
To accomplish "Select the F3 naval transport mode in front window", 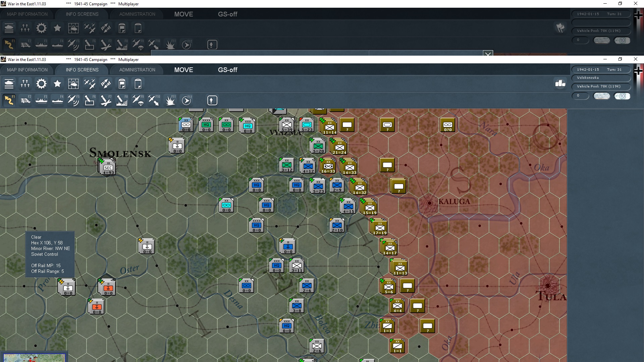I will 42,100.
